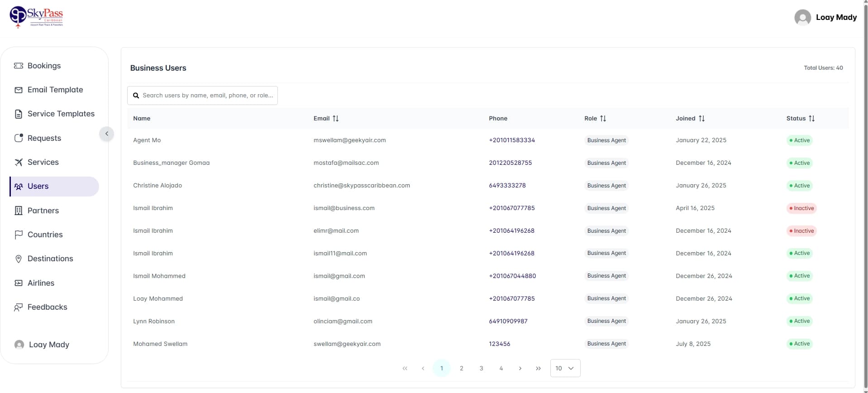Open the rows-per-page dropdown showing 10
This screenshot has width=868, height=393.
(565, 368)
